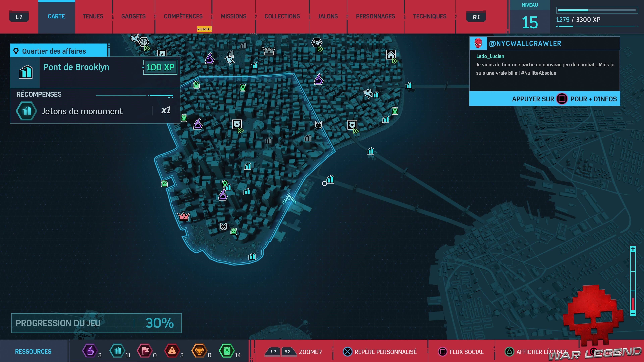Open the Collections tab
The width and height of the screenshot is (644, 362).
(282, 16)
